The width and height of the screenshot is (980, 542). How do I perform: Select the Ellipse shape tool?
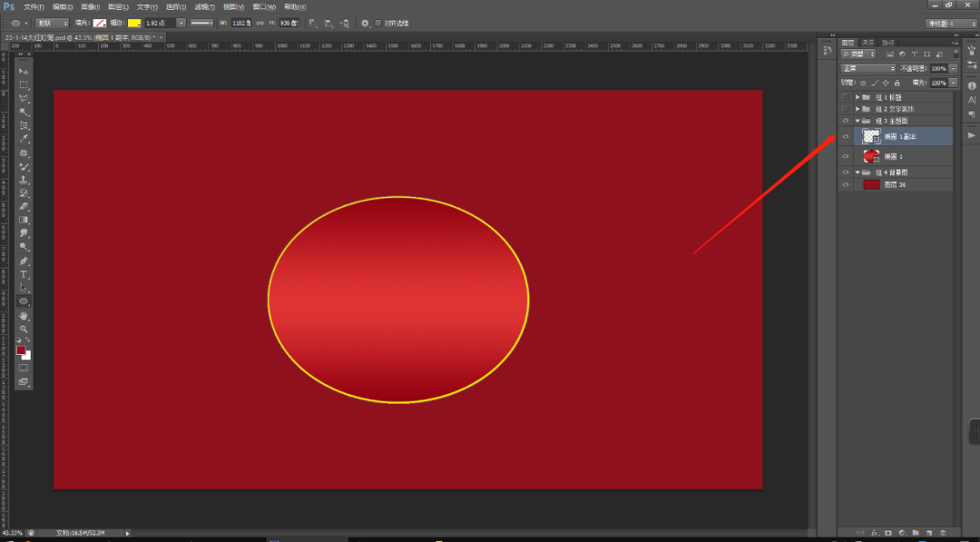tap(24, 301)
